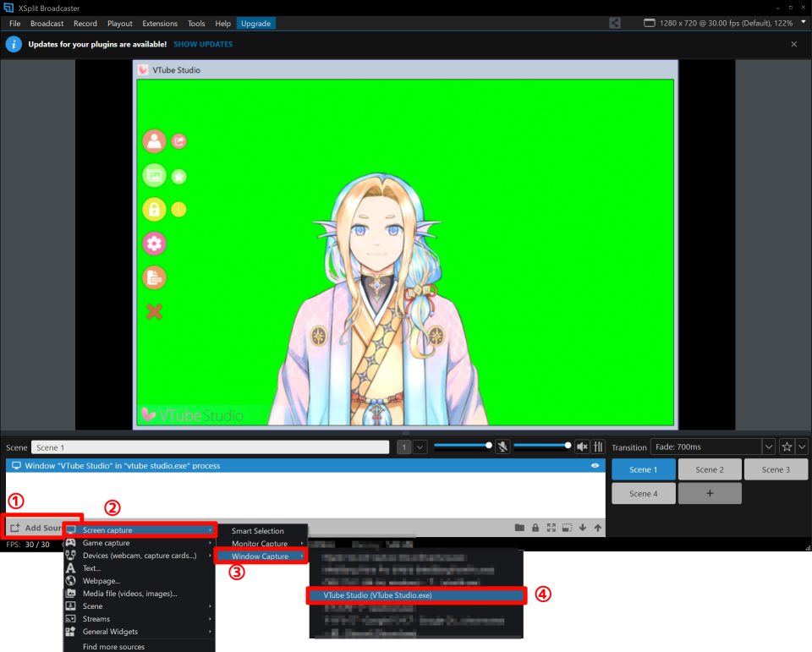The image size is (812, 652).
Task: Click the Scene 1 name field
Action: pos(211,447)
